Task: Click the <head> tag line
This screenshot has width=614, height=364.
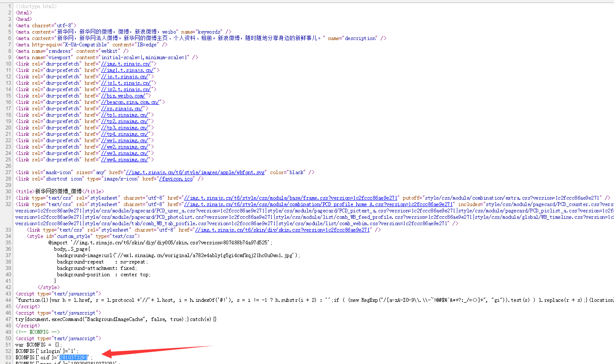Action: click(24, 19)
